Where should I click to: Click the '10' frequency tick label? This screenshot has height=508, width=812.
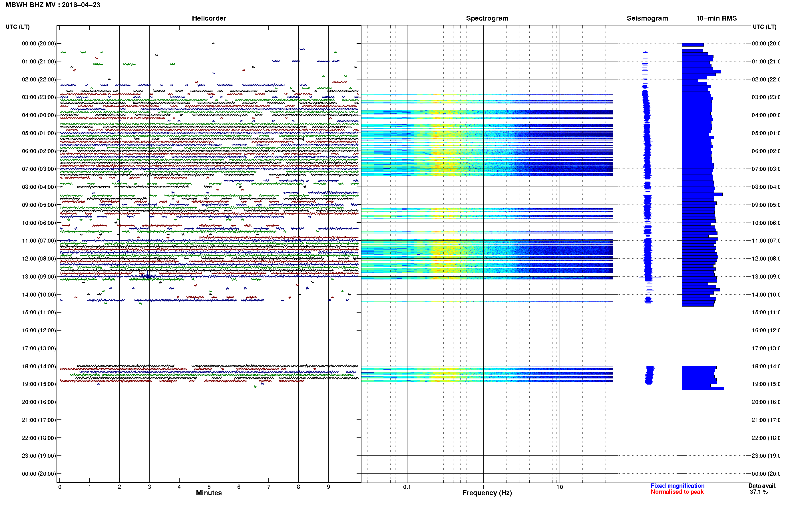pos(559,487)
